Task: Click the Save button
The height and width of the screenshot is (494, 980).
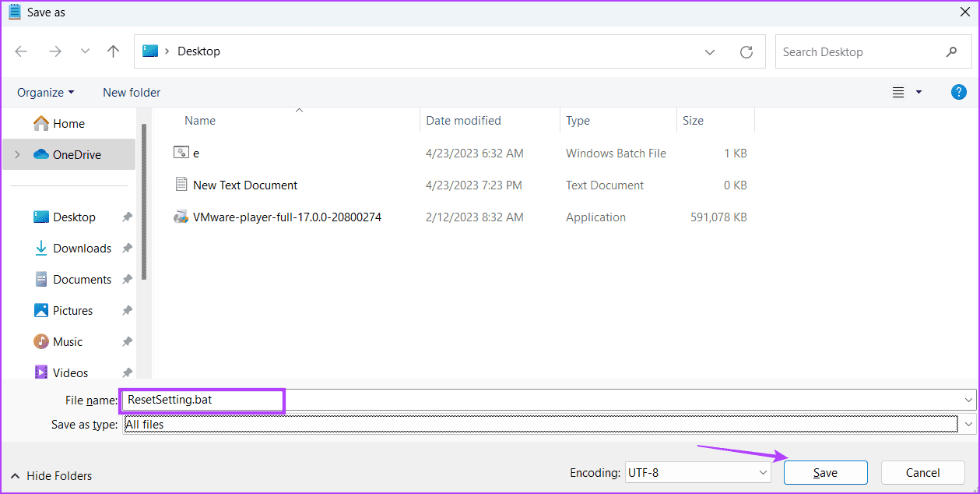Action: click(825, 472)
